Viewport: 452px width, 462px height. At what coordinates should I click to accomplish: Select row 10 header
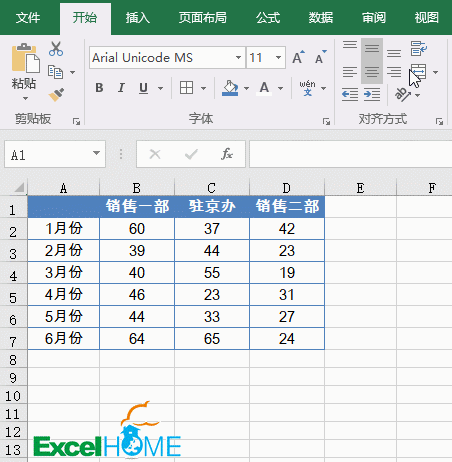(x=13, y=396)
